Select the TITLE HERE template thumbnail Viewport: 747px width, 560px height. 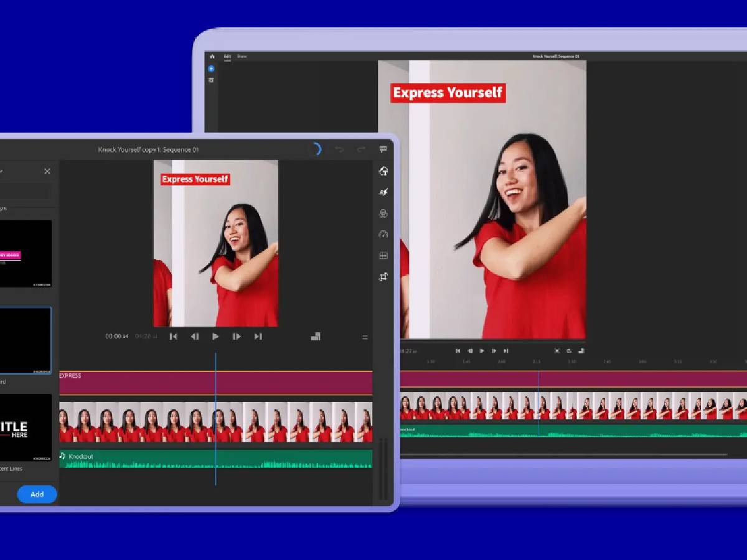coord(25,427)
